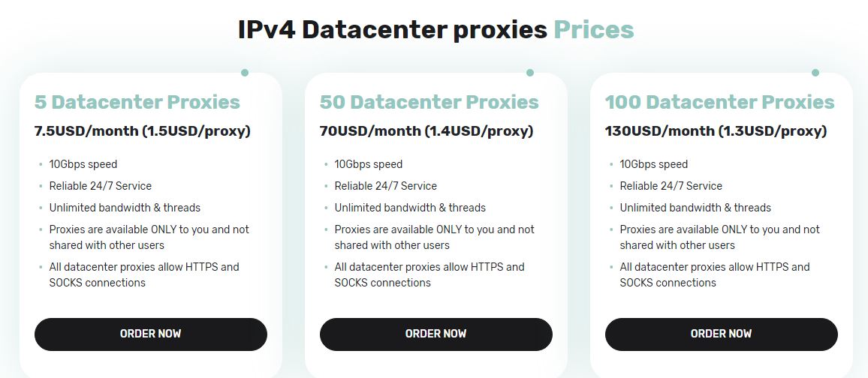The width and height of the screenshot is (868, 378).
Task: Click the teal dot above the 5 proxies card
Action: [x=245, y=73]
